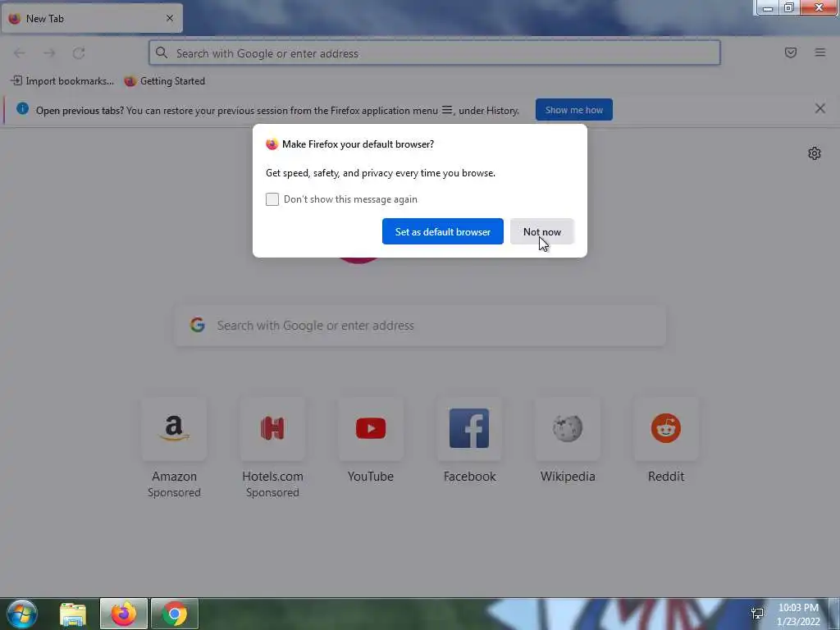Click Show me how button

tap(573, 110)
